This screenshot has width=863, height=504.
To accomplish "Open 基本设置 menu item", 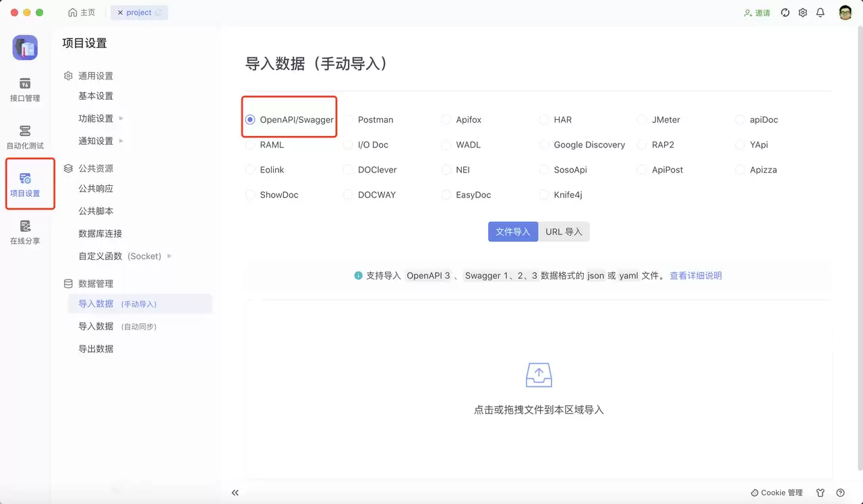I will coord(96,96).
